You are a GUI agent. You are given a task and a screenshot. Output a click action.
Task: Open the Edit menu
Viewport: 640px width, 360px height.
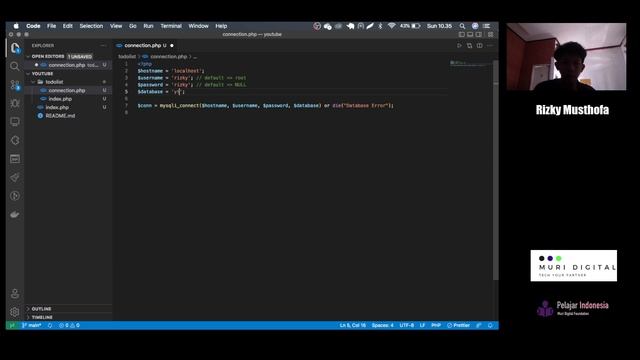click(x=67, y=26)
